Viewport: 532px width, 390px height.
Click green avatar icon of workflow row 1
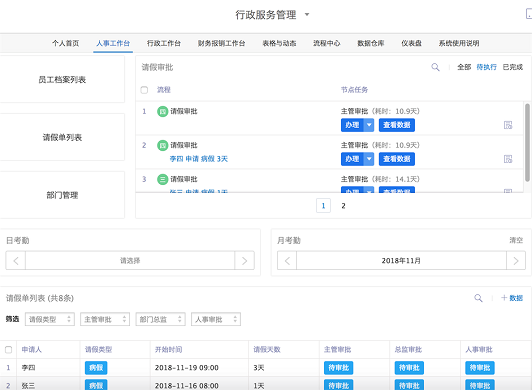point(163,111)
